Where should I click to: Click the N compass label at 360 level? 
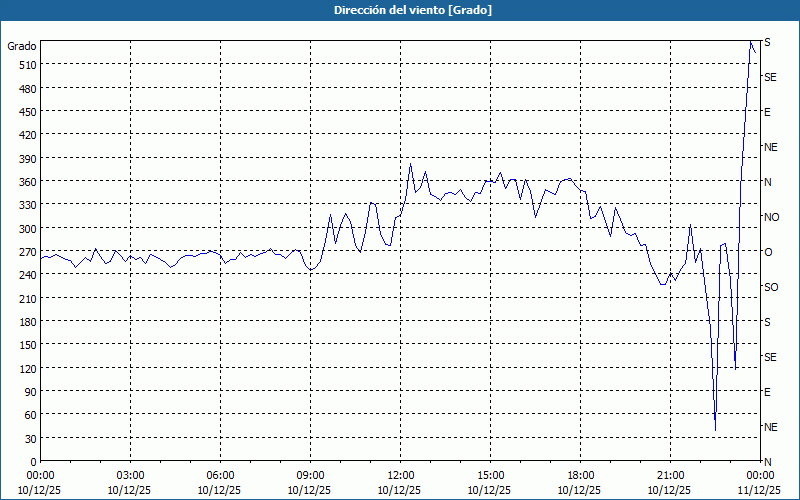[768, 182]
